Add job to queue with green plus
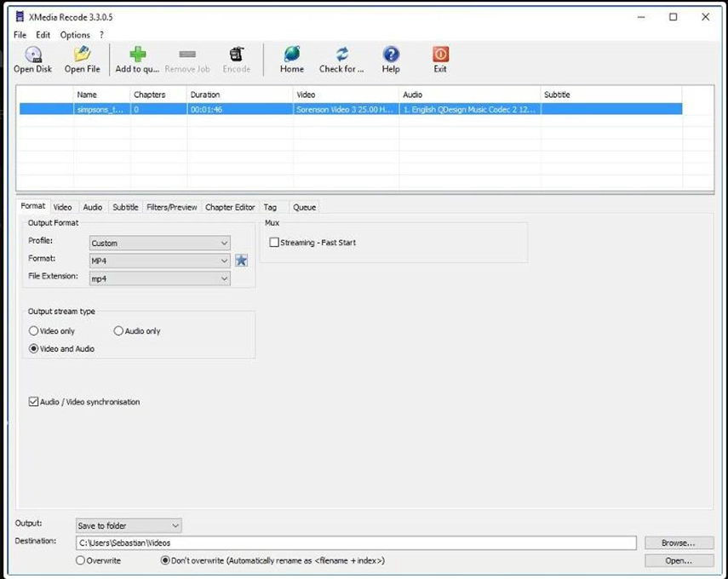The width and height of the screenshot is (728, 579). [x=137, y=54]
